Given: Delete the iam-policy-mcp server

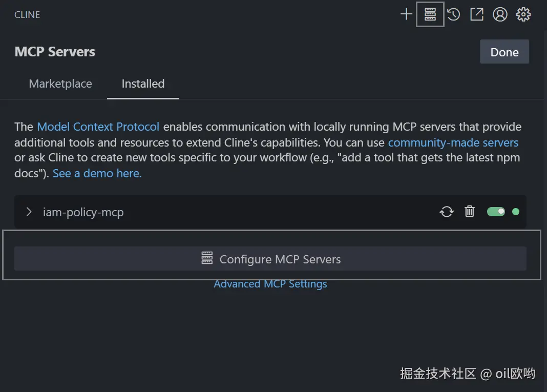Looking at the screenshot, I should coord(470,212).
